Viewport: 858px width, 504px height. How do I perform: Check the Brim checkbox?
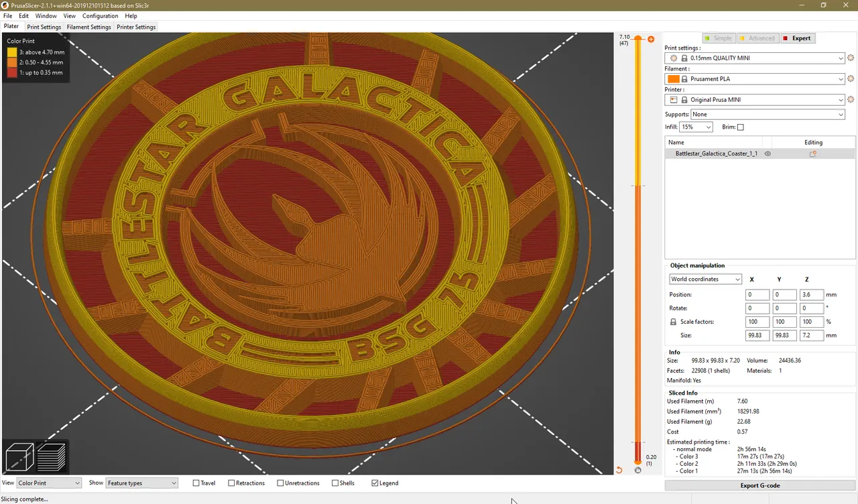[741, 127]
